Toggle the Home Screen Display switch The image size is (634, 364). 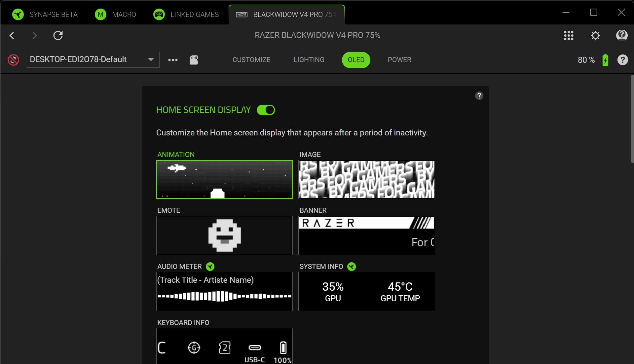pyautogui.click(x=266, y=110)
